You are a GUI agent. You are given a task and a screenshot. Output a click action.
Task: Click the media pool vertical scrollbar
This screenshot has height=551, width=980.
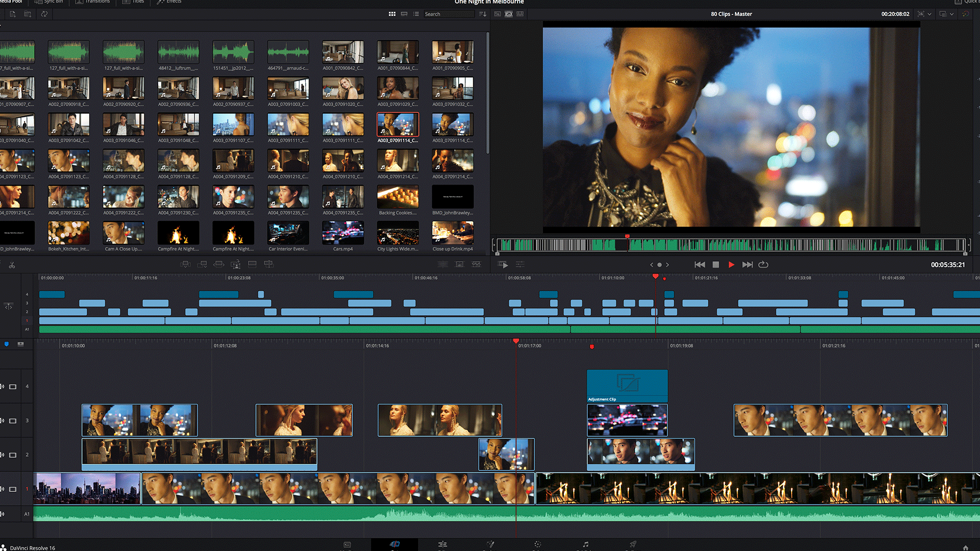pyautogui.click(x=488, y=93)
